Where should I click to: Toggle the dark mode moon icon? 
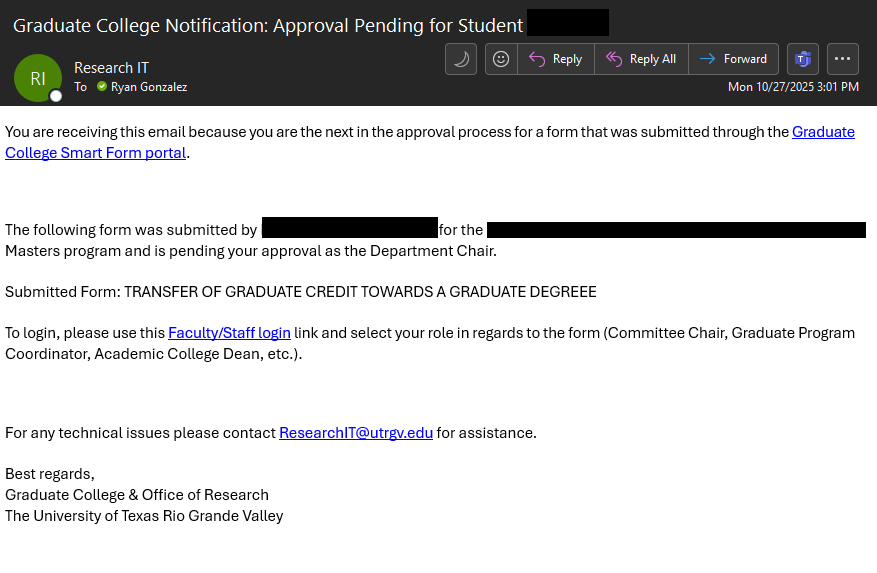pos(461,59)
